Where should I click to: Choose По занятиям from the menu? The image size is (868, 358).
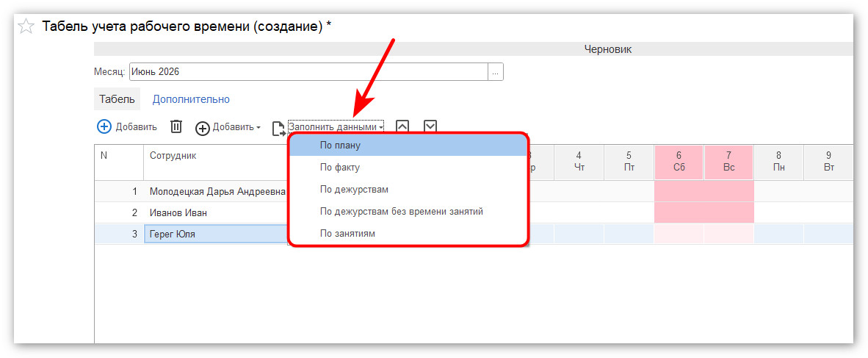click(408, 234)
